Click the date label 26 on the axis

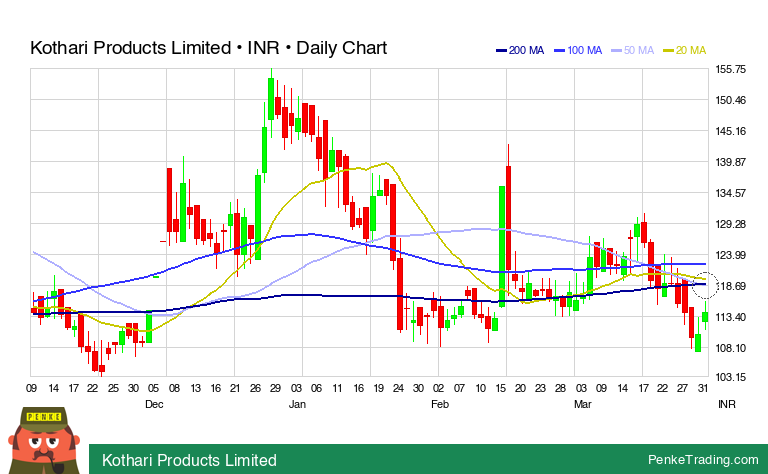[255, 388]
